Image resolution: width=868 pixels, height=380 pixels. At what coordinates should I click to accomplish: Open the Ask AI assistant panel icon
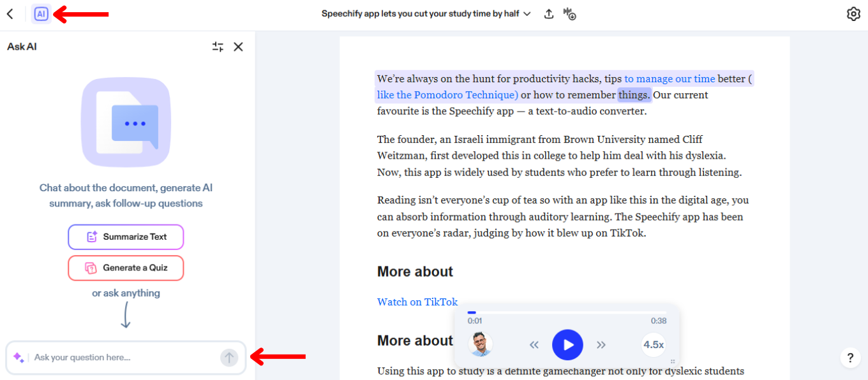pyautogui.click(x=41, y=13)
